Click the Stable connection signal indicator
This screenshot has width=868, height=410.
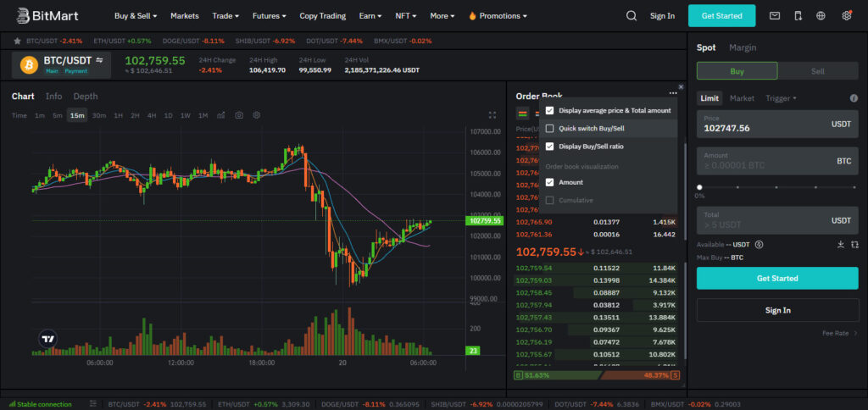pos(40,404)
